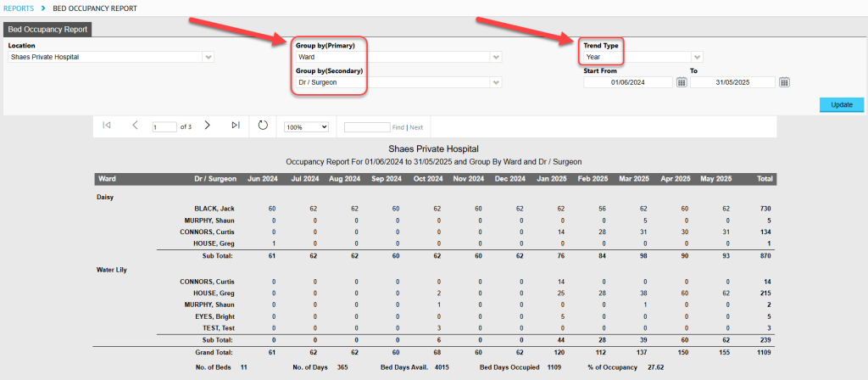Refresh the report viewer
The width and height of the screenshot is (868, 380).
click(263, 126)
